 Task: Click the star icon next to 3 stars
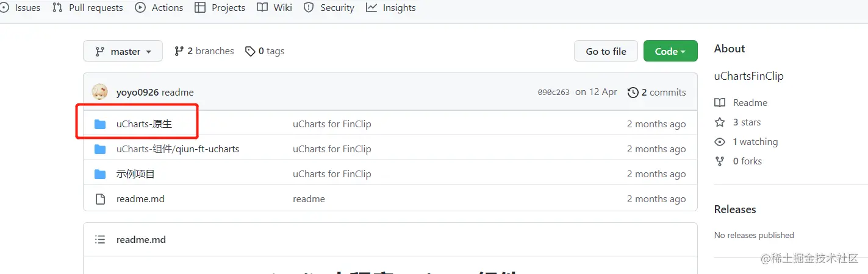(720, 122)
